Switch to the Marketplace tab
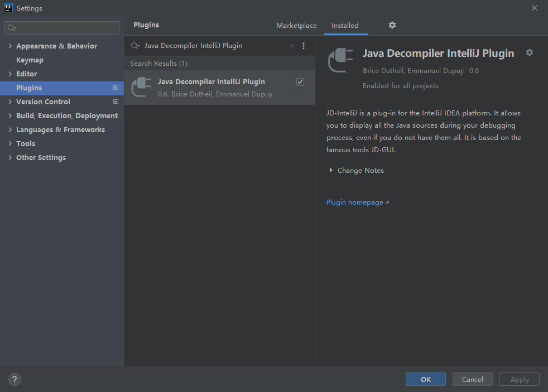The width and height of the screenshot is (548, 392). [x=296, y=26]
